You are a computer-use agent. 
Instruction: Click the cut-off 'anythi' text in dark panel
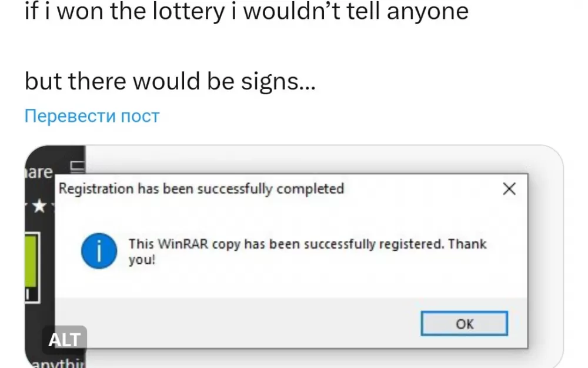tap(58, 363)
